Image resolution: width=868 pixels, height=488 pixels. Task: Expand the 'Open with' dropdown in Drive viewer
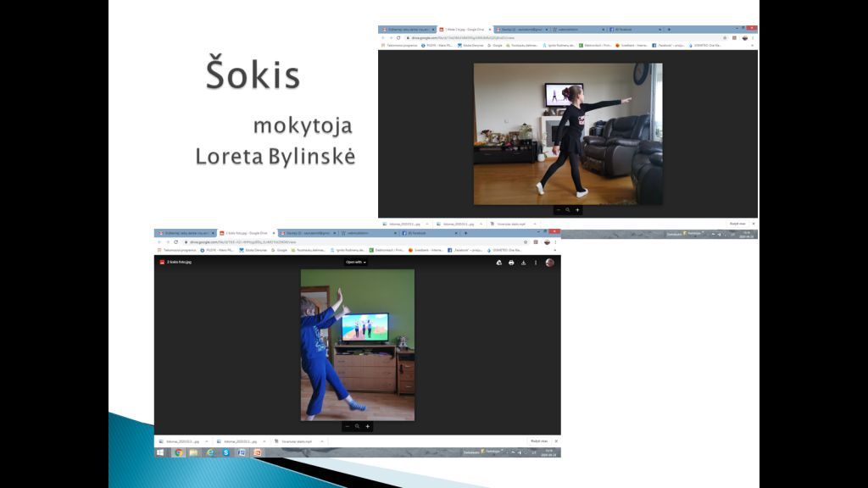[x=356, y=263]
